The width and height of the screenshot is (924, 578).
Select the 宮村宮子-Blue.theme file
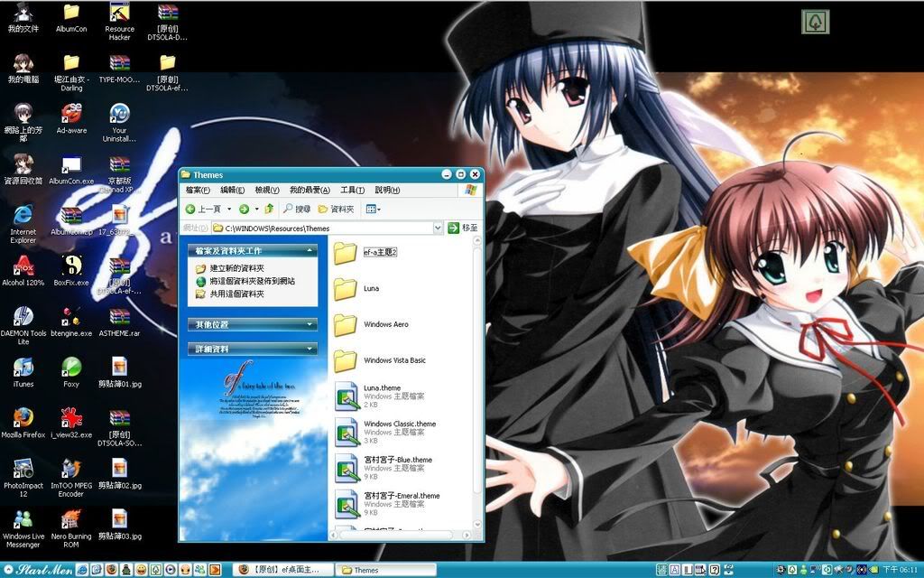point(383,469)
